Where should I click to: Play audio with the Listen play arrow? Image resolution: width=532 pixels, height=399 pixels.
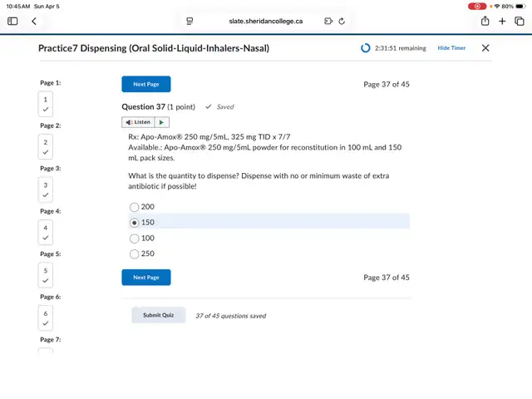[161, 122]
